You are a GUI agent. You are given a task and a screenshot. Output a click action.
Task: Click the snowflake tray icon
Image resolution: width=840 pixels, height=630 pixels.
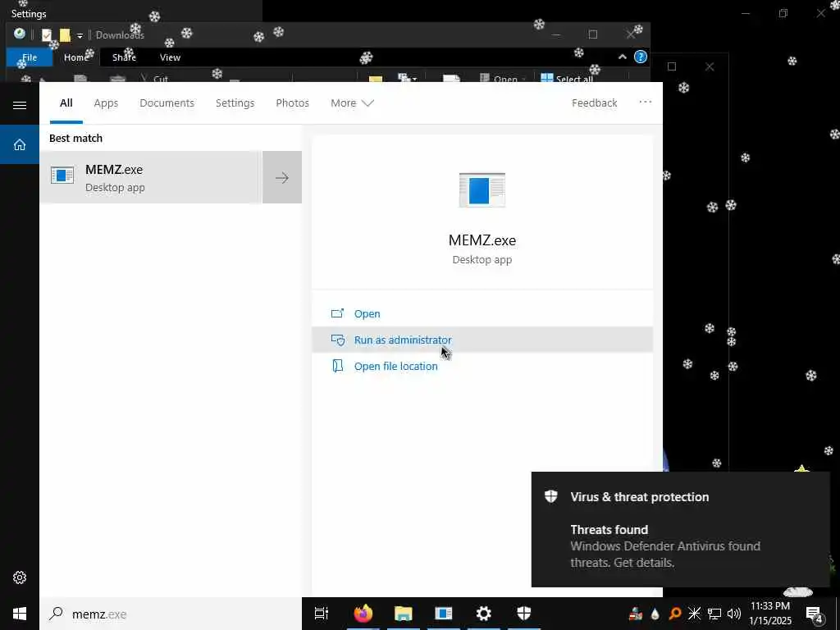[x=694, y=614]
